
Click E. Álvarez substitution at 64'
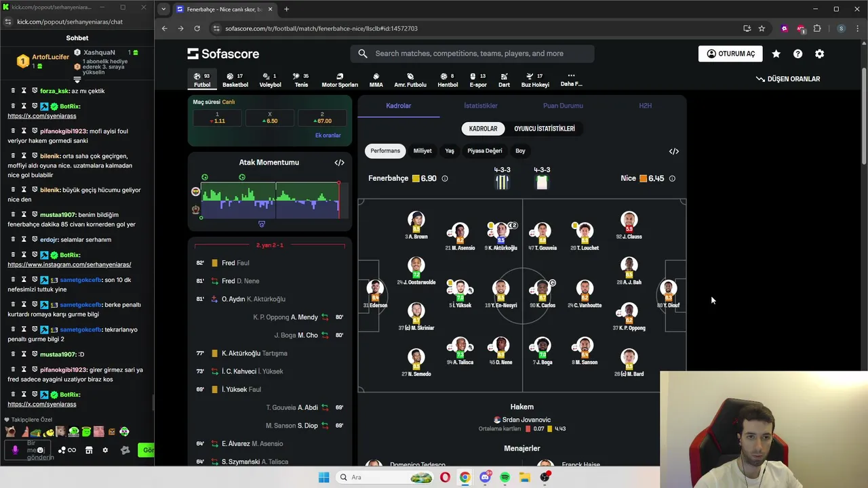(x=270, y=444)
